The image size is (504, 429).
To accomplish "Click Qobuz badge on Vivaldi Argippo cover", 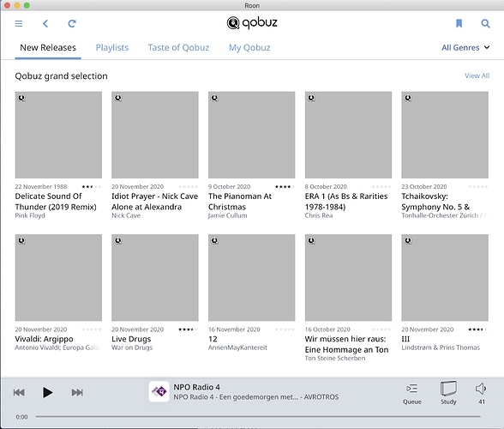I will 21,240.
